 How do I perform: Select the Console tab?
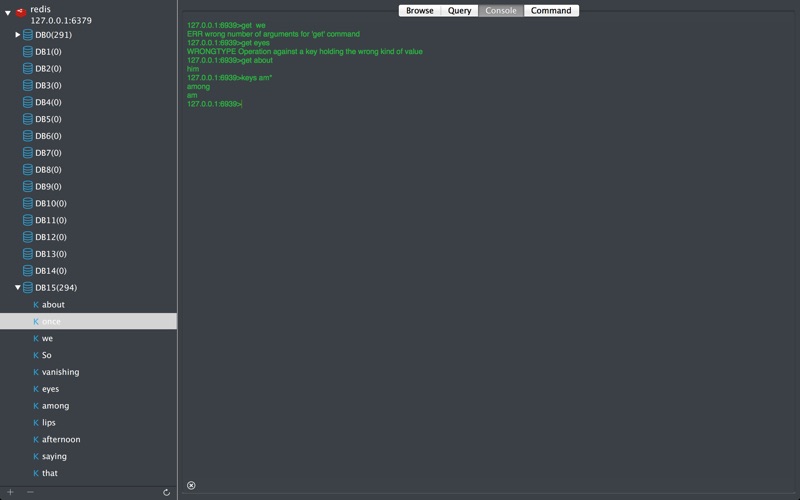pos(501,11)
